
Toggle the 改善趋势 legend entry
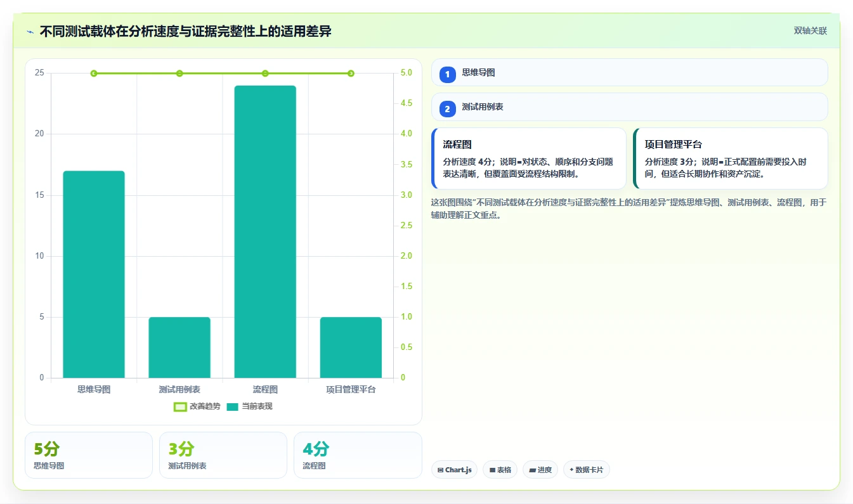click(197, 406)
